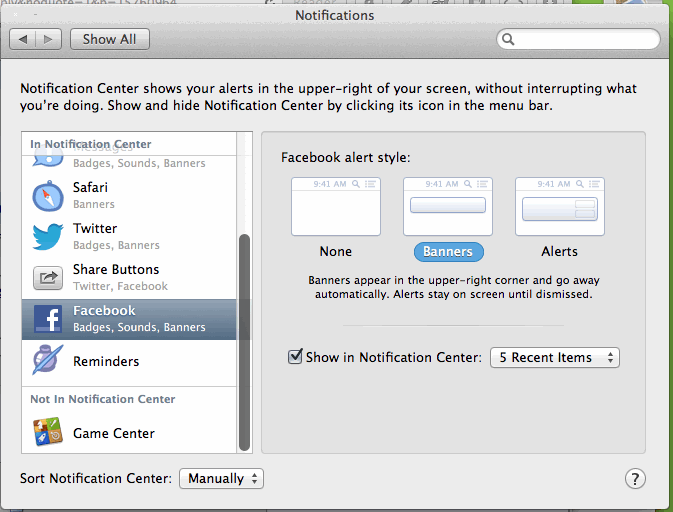Viewport: 673px width, 512px height.
Task: Select the None alert style thumbnail
Action: [336, 206]
